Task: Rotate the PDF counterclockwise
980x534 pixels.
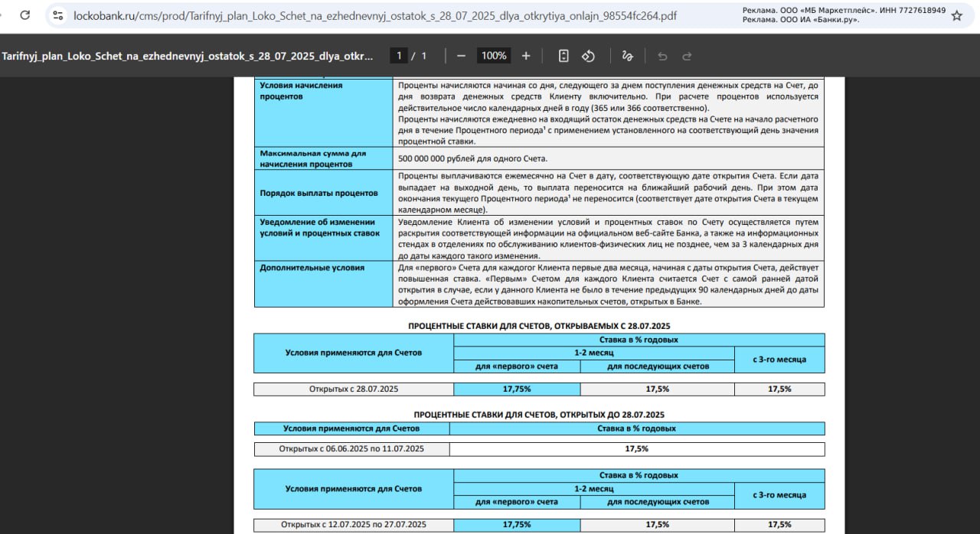Action: (x=588, y=56)
